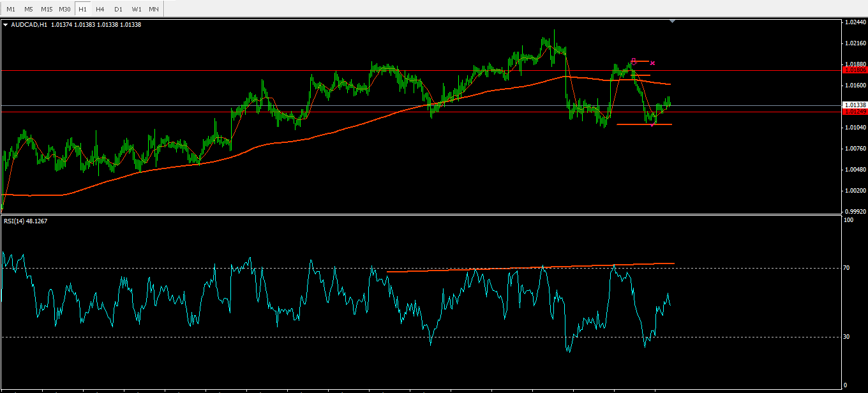Screen dimensions: 868x393
Task: Click the 0.99920 price scale value
Action: pyautogui.click(x=855, y=211)
